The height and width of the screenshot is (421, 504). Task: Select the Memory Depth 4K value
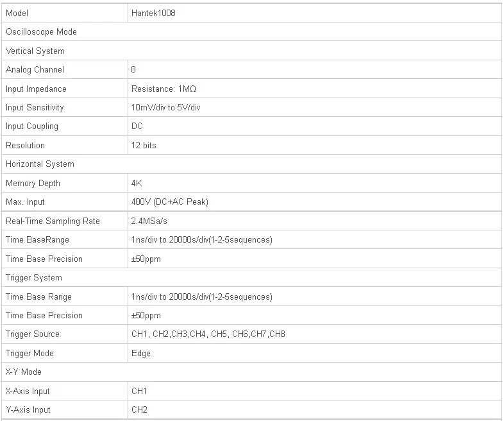(137, 183)
